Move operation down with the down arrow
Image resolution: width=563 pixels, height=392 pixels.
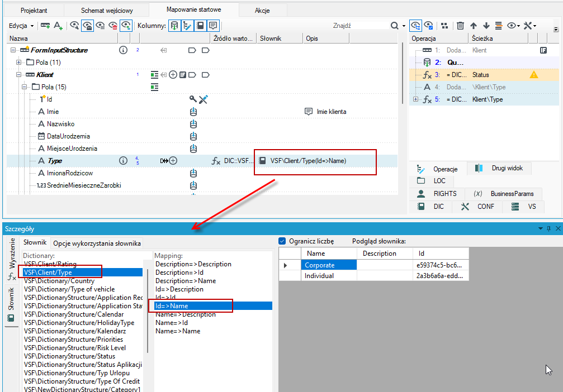[486, 26]
